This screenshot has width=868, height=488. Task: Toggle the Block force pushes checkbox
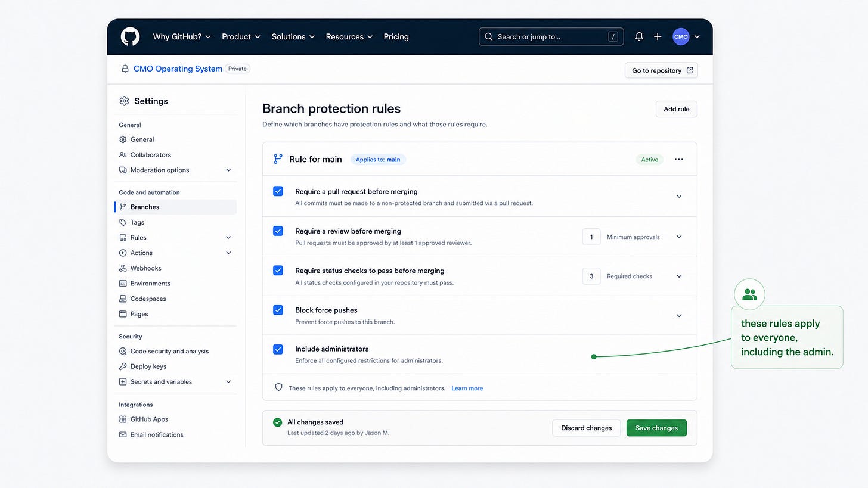pos(278,310)
